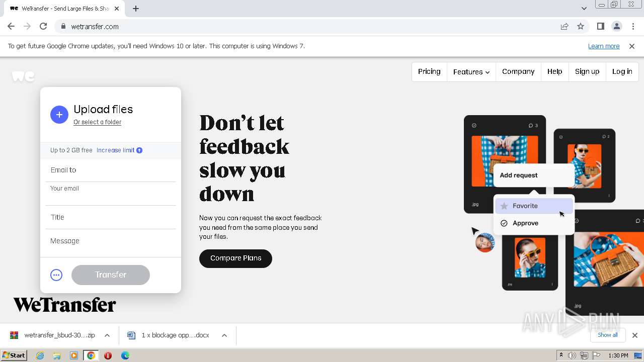644x362 pixels.
Task: Open the Pricing menu item
Action: pyautogui.click(x=429, y=71)
